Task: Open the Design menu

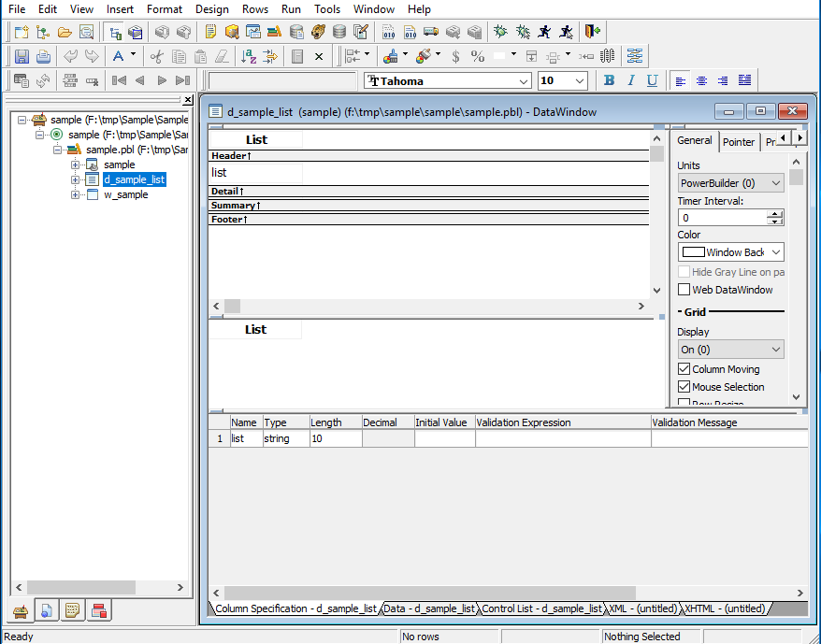Action: [x=212, y=9]
